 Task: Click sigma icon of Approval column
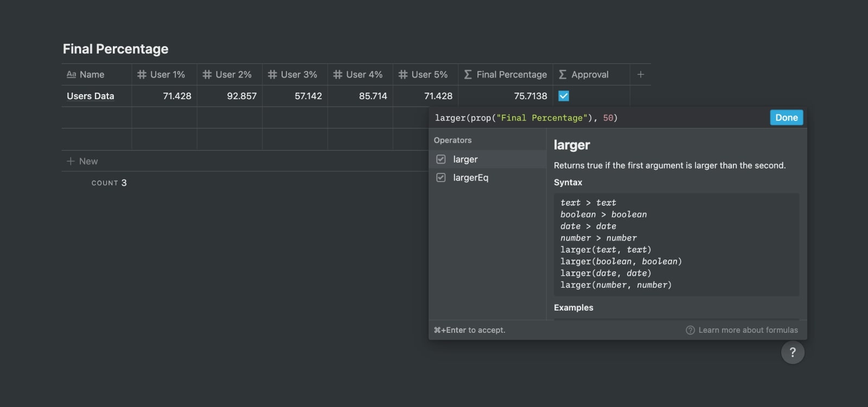tap(563, 74)
